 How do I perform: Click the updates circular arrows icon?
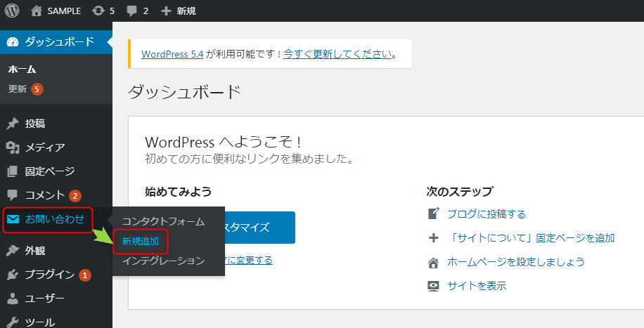click(98, 11)
